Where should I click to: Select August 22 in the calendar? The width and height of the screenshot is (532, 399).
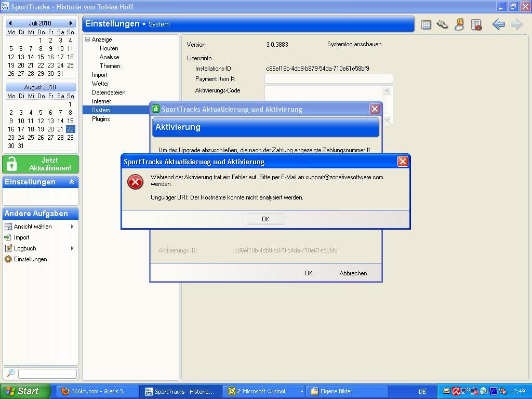click(70, 129)
